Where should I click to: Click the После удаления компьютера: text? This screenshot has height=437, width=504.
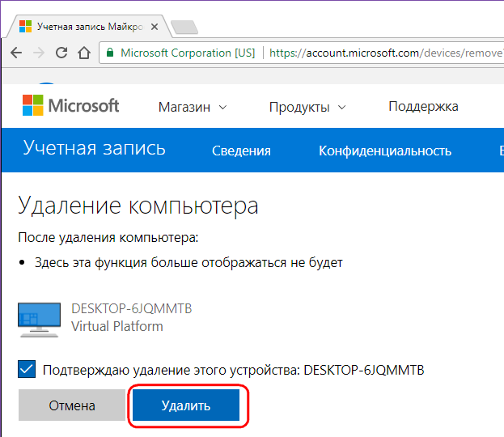[108, 238]
